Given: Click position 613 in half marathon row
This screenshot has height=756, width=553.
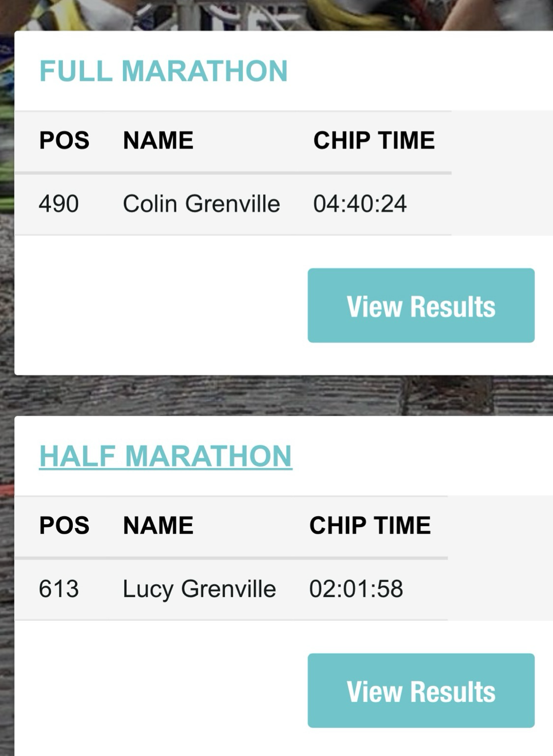Looking at the screenshot, I should [59, 589].
